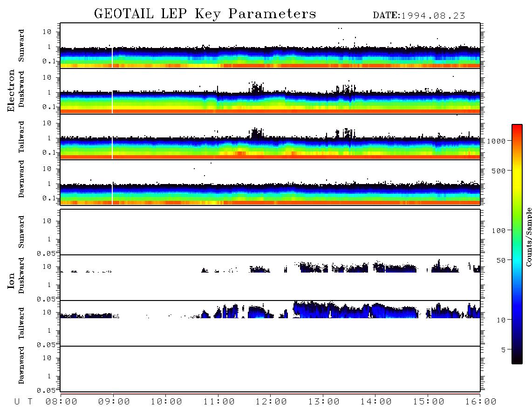Click the Electron Sunward panel label
Viewport: 532px width, 410px height.
pyautogui.click(x=21, y=46)
